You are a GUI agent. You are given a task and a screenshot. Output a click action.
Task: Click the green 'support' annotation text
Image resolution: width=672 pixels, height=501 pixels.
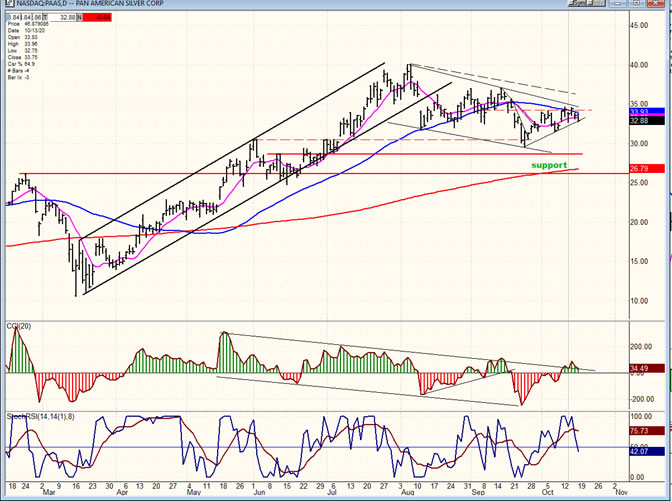pos(549,165)
